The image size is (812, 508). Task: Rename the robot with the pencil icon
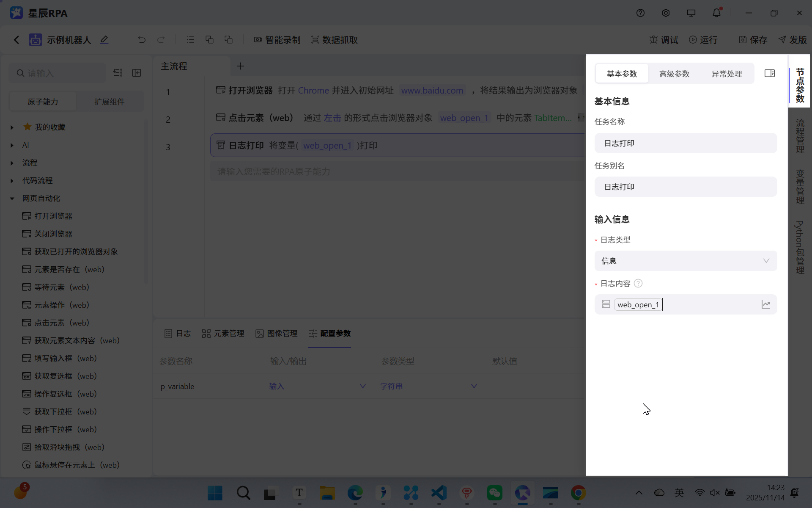(x=104, y=39)
